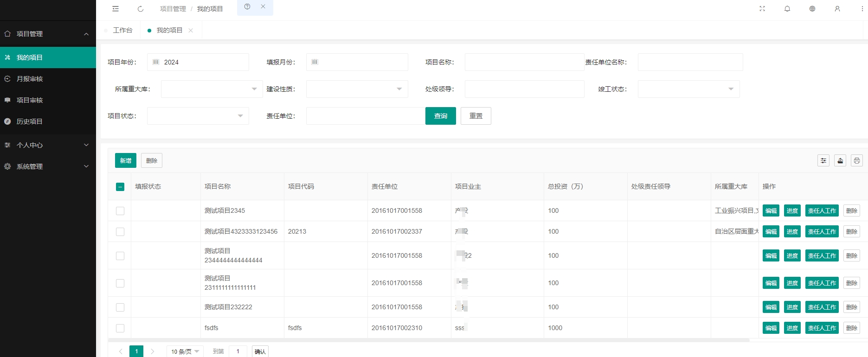The image size is (868, 357).
Task: Click 编辑 for 测试项目232222
Action: pyautogui.click(x=771, y=307)
